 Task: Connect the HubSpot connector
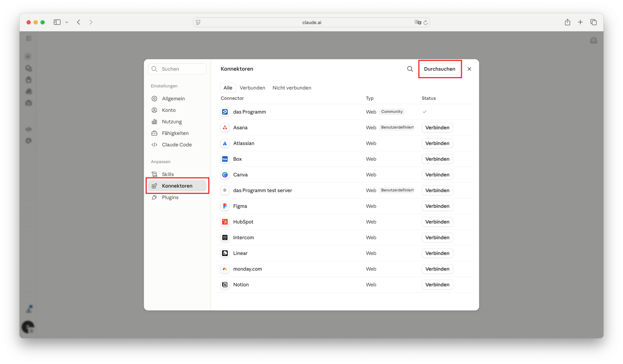pyautogui.click(x=437, y=222)
